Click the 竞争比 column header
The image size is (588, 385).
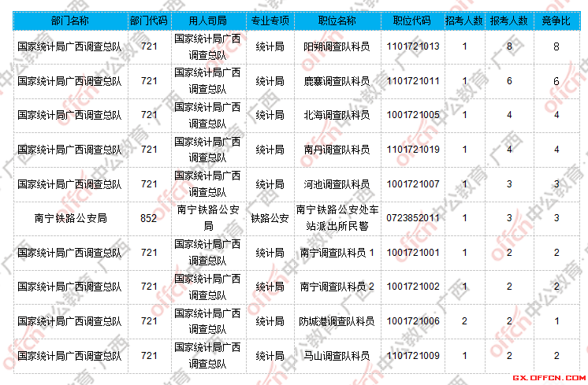[556, 20]
